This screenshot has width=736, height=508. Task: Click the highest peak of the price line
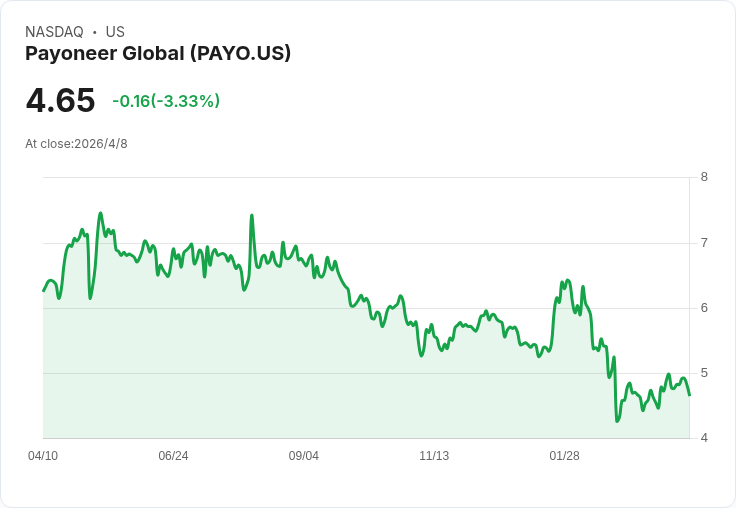[100, 213]
